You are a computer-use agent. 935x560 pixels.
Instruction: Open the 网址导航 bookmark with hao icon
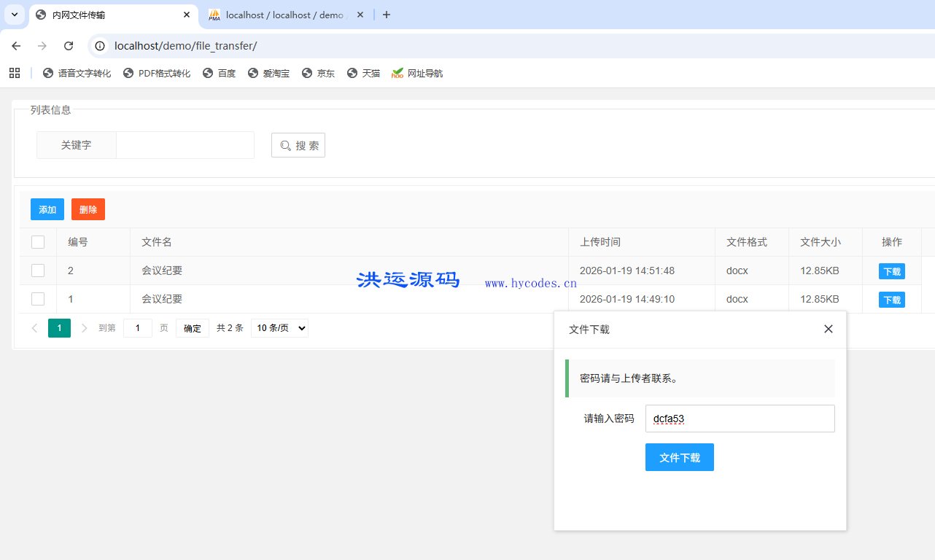tap(416, 73)
